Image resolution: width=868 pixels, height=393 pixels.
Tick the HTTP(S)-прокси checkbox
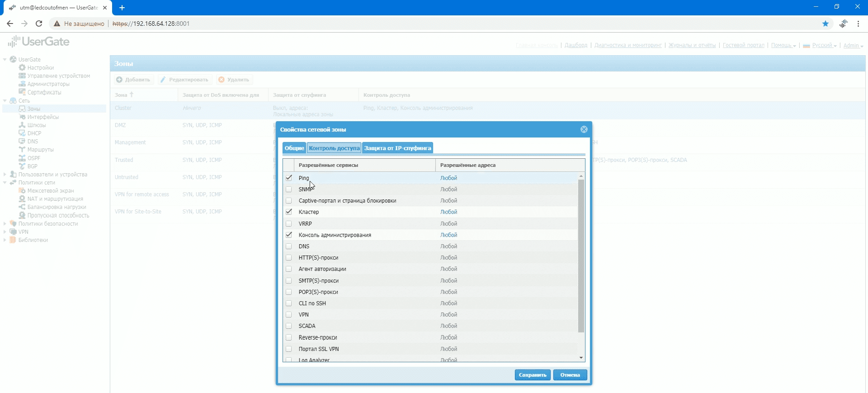[289, 257]
